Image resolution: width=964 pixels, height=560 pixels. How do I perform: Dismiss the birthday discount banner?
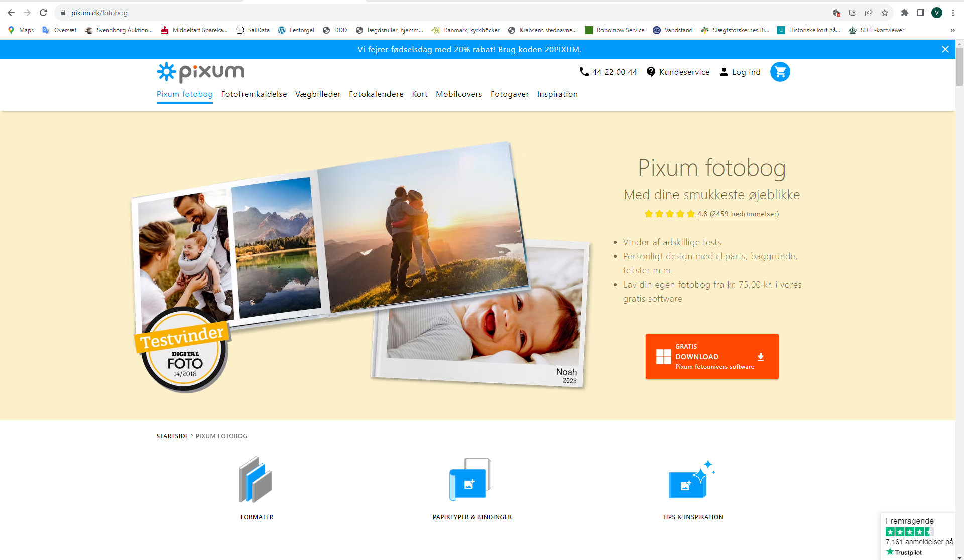945,49
